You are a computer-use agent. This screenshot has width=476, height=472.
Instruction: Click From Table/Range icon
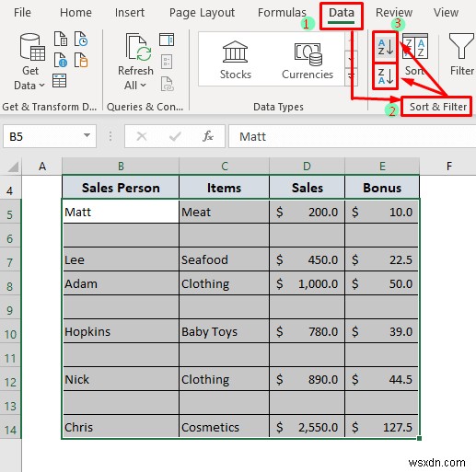coord(59,81)
